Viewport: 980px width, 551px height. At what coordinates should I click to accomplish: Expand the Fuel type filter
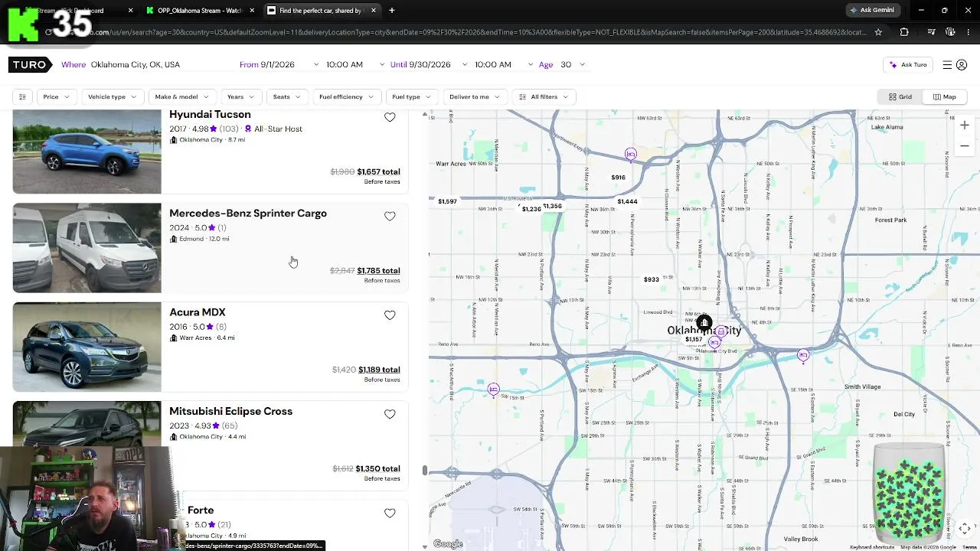(412, 97)
